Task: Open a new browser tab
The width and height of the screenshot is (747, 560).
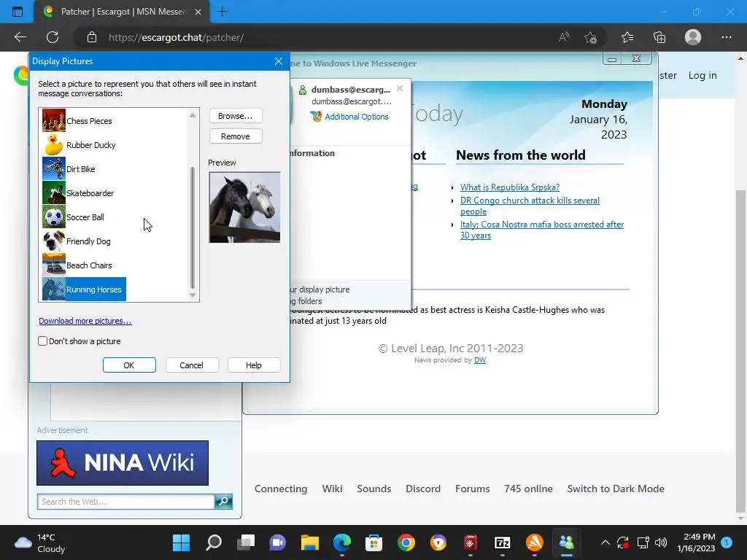Action: [222, 12]
